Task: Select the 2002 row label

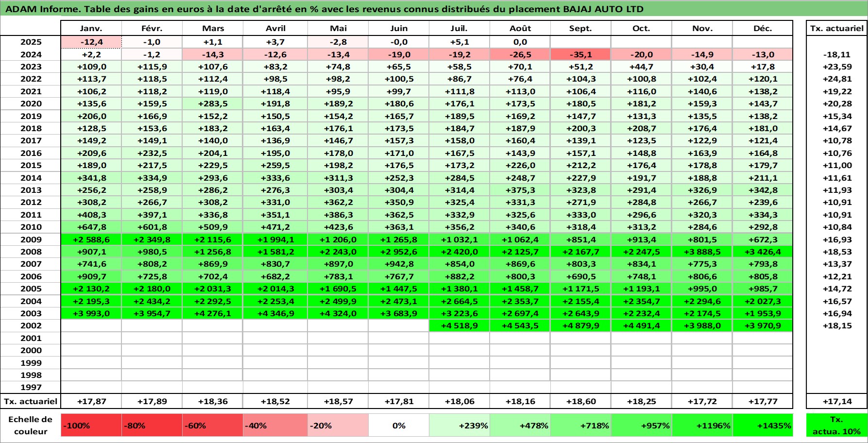Action: pyautogui.click(x=31, y=325)
